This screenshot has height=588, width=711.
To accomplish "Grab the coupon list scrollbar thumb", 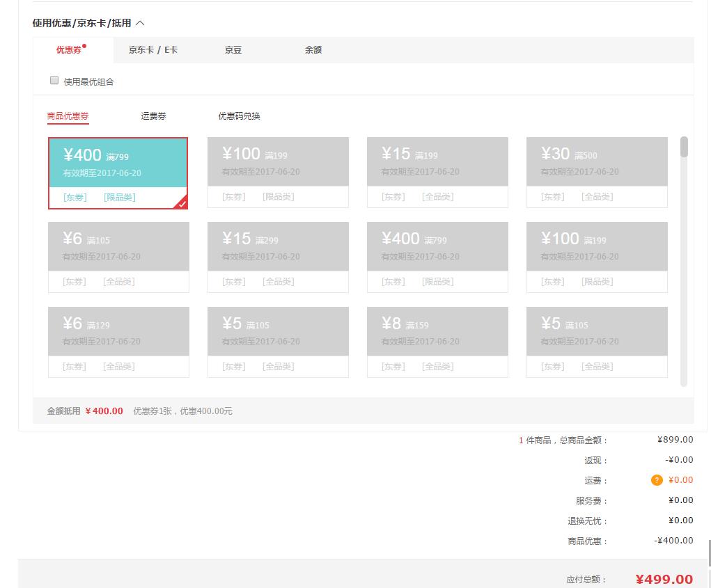I will point(684,147).
